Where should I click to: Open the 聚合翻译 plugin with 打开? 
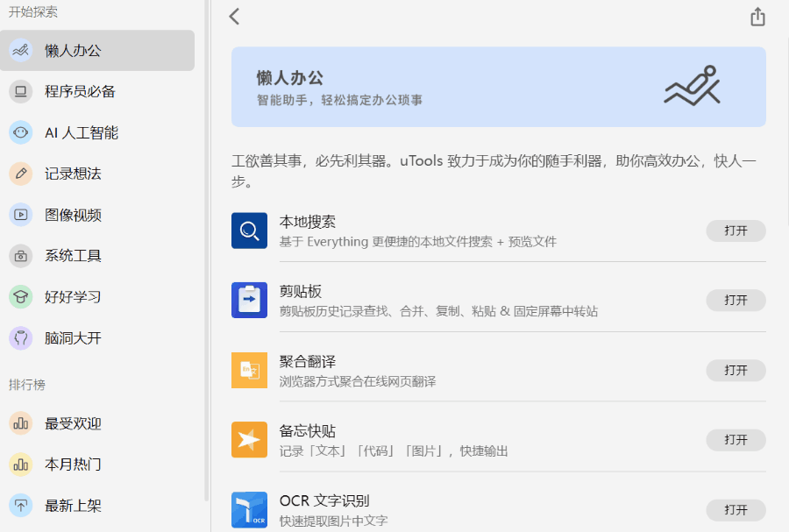tap(736, 370)
